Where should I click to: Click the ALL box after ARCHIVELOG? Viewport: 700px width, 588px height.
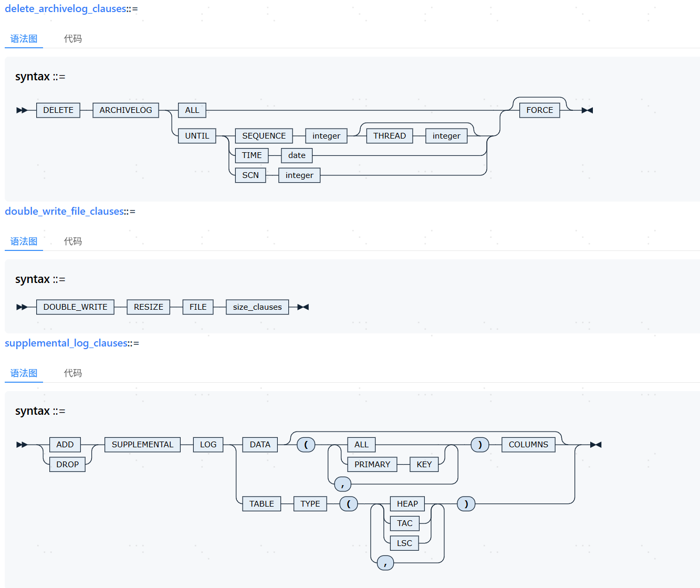pos(192,110)
